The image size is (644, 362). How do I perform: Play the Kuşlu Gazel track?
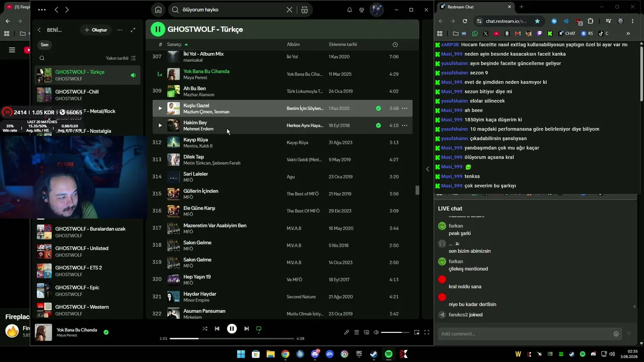(160, 108)
